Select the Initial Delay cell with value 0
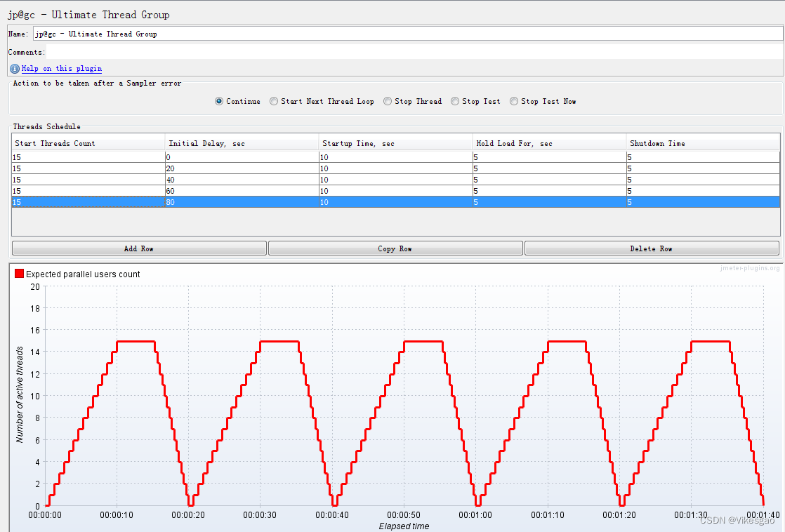The image size is (785, 532). pyautogui.click(x=242, y=157)
